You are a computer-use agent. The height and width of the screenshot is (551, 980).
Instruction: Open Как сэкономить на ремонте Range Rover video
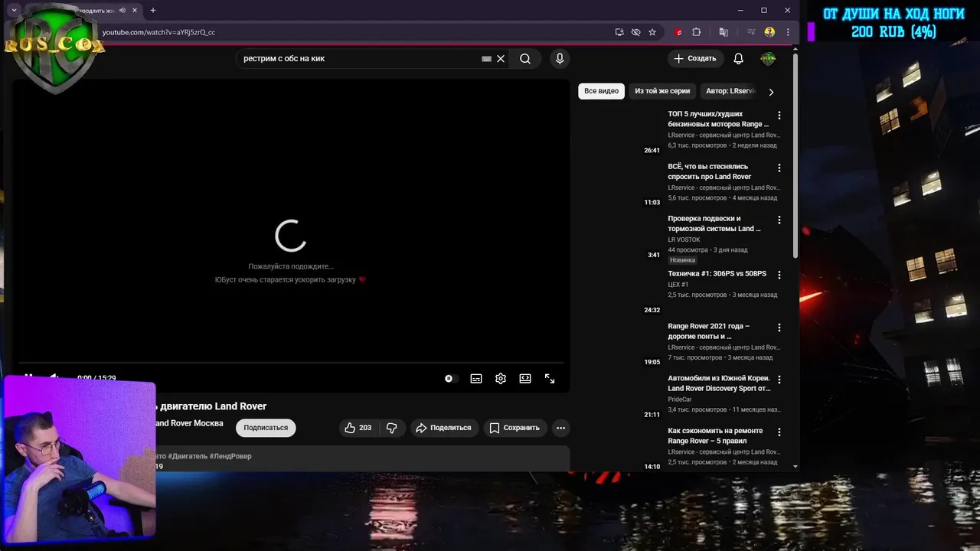[715, 436]
